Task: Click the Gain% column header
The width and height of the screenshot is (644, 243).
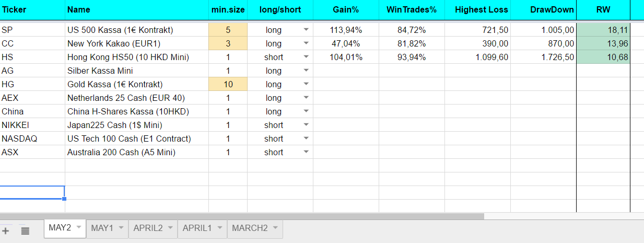Action: coord(346,9)
